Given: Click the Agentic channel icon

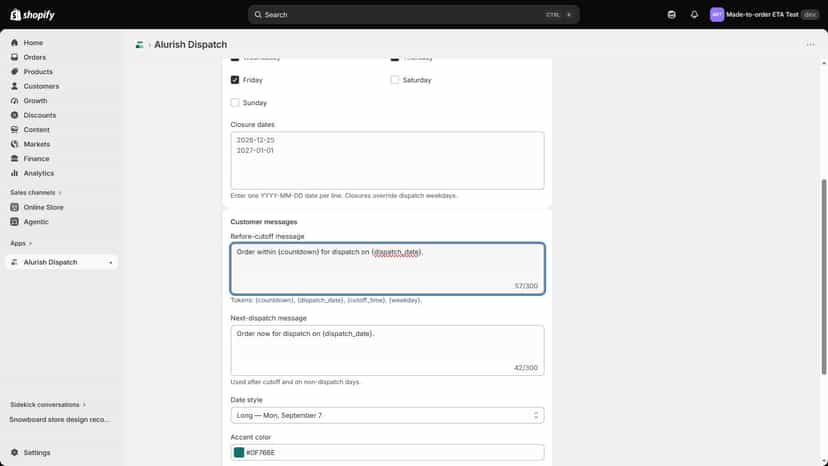Looking at the screenshot, I should coord(14,222).
